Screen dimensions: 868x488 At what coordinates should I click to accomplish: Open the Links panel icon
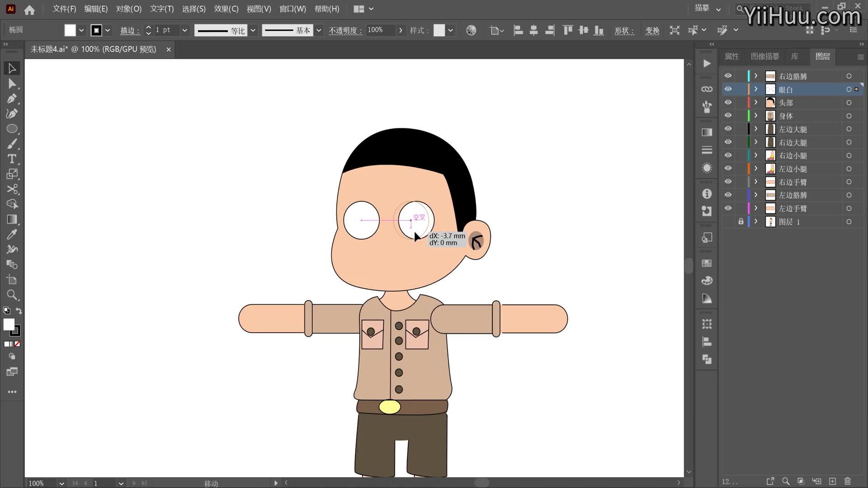707,89
